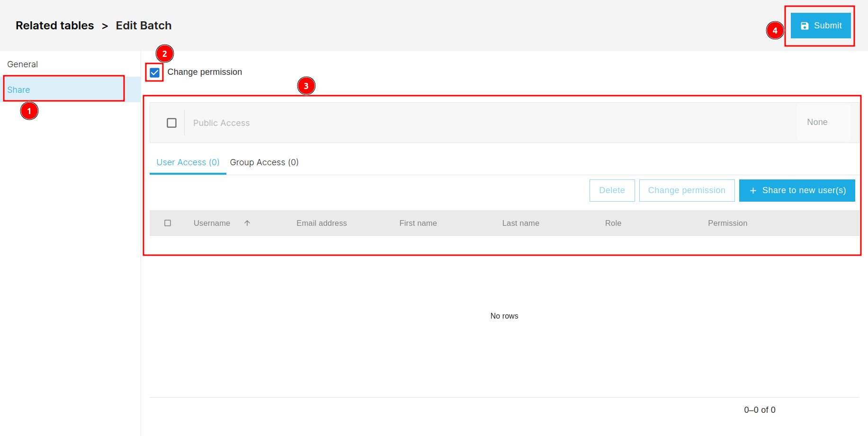Select the Share sidebar item
Image resolution: width=868 pixels, height=436 pixels.
[x=70, y=89]
